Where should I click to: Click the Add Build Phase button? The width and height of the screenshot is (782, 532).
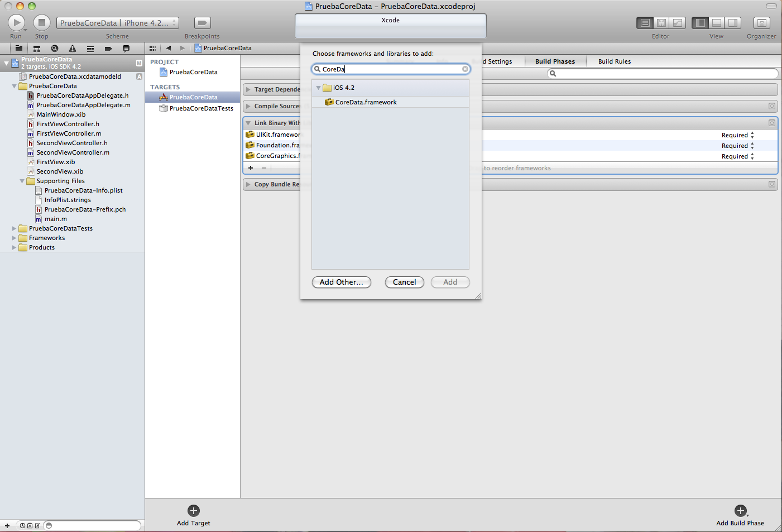(x=740, y=515)
